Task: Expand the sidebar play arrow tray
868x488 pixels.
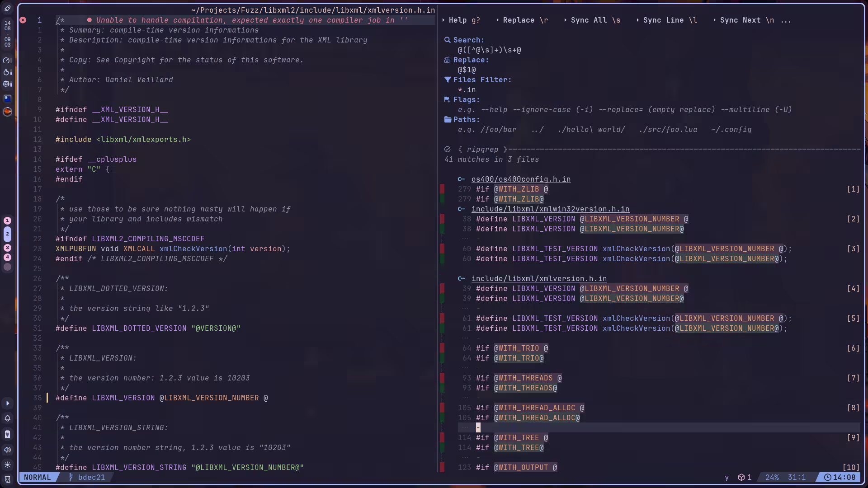Action: coord(8,403)
